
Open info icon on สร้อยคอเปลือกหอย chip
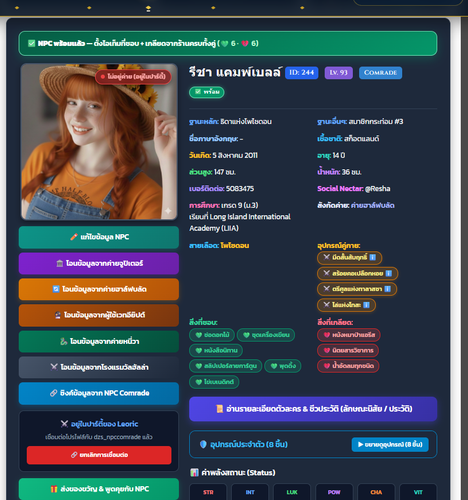(x=388, y=273)
